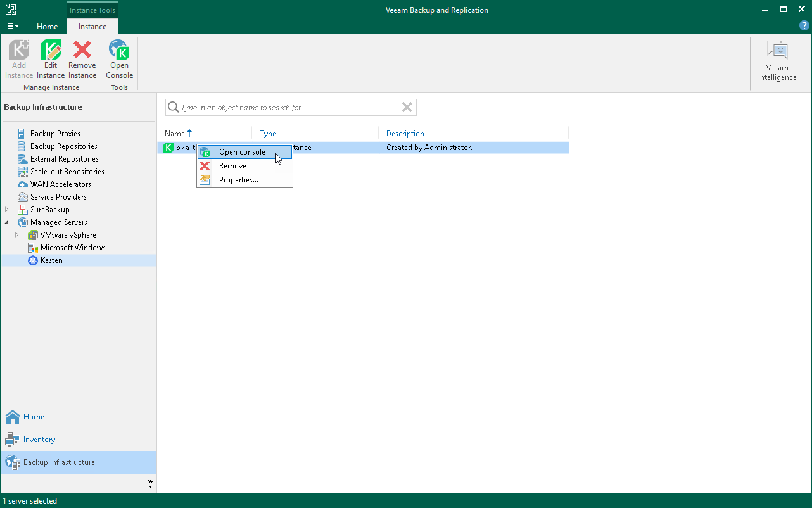Select Microsoft Windows in the tree
Image resolution: width=812 pixels, height=508 pixels.
73,248
